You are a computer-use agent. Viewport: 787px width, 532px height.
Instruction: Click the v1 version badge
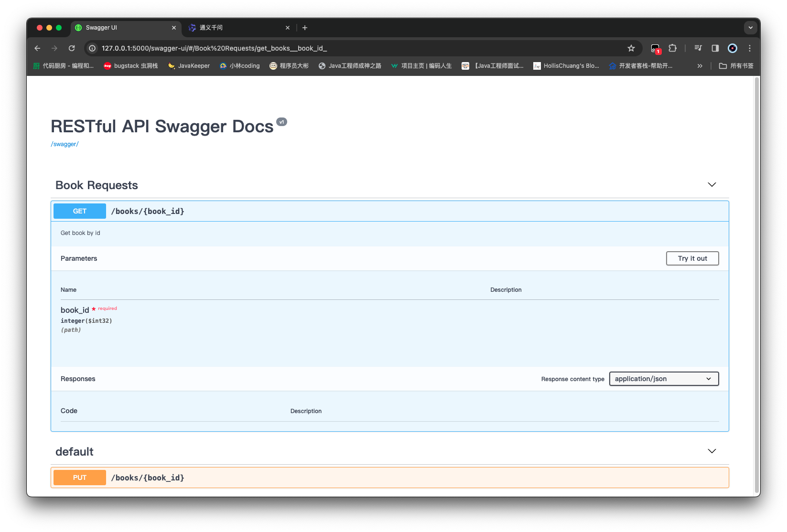click(x=282, y=122)
